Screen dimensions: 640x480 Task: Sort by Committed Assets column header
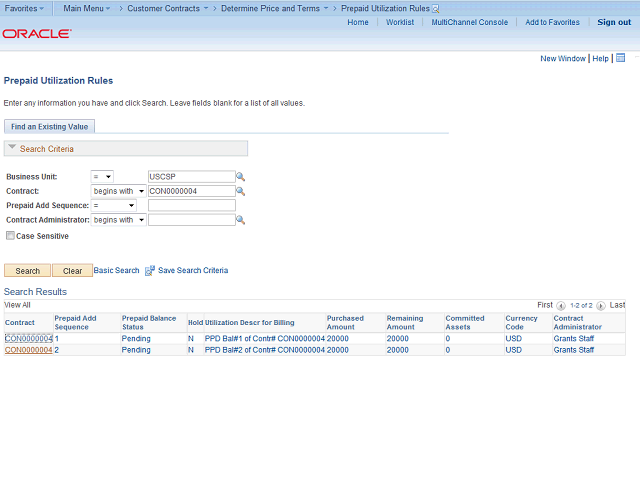pyautogui.click(x=465, y=322)
